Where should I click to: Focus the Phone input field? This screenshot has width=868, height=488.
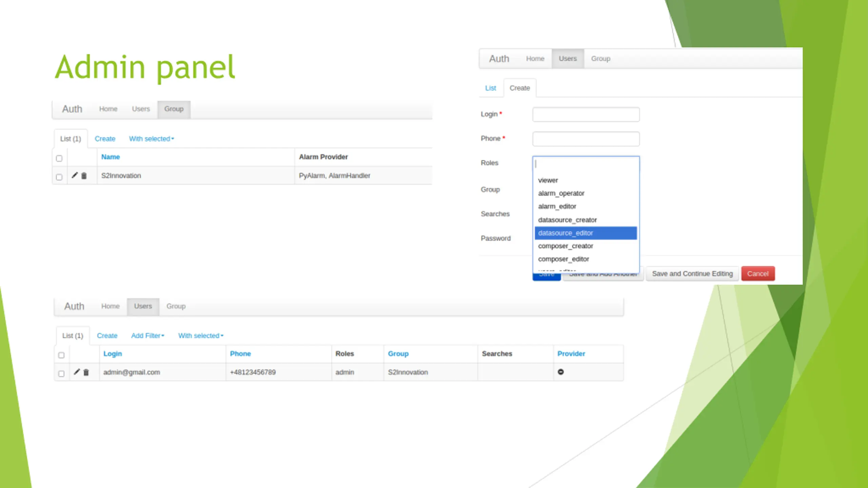(586, 139)
